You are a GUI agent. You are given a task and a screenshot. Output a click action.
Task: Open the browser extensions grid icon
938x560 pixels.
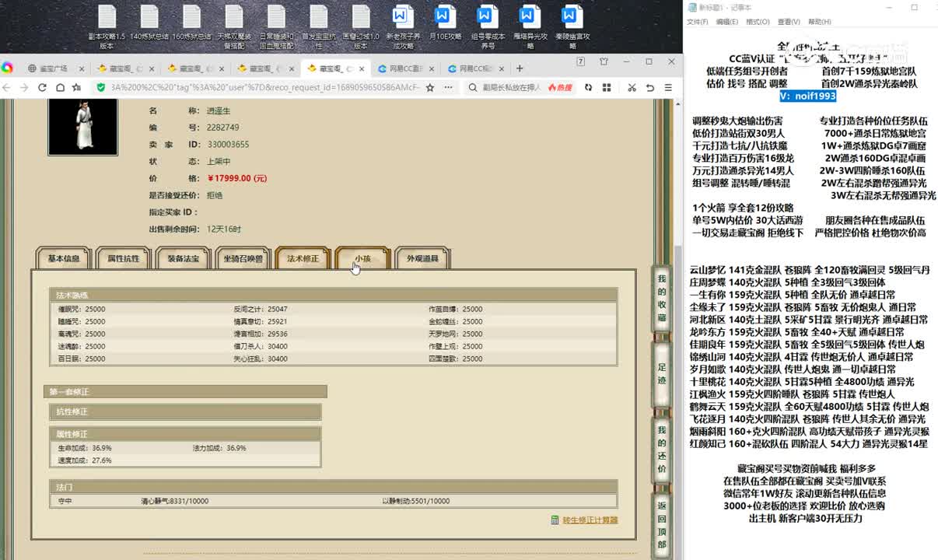(x=607, y=88)
